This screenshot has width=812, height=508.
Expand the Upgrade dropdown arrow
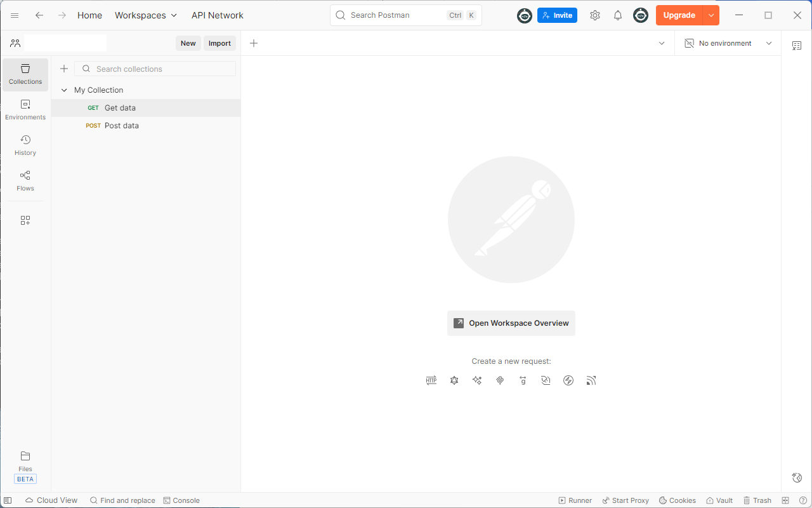click(711, 15)
